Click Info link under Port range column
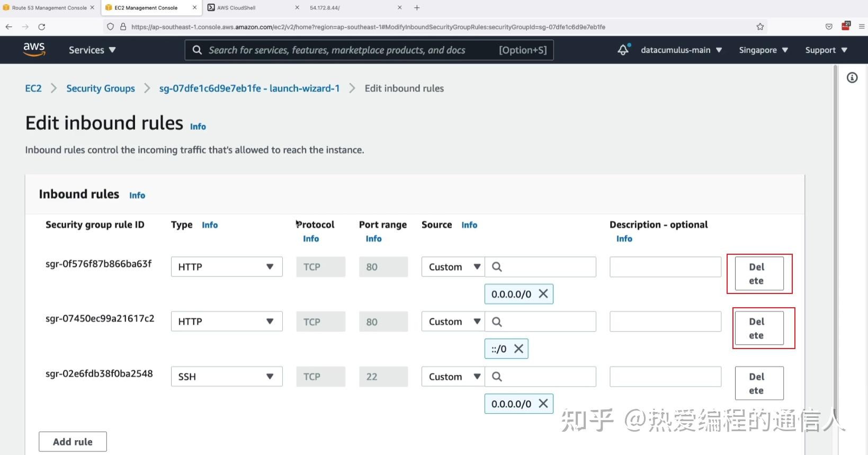This screenshot has width=868, height=455. (374, 239)
